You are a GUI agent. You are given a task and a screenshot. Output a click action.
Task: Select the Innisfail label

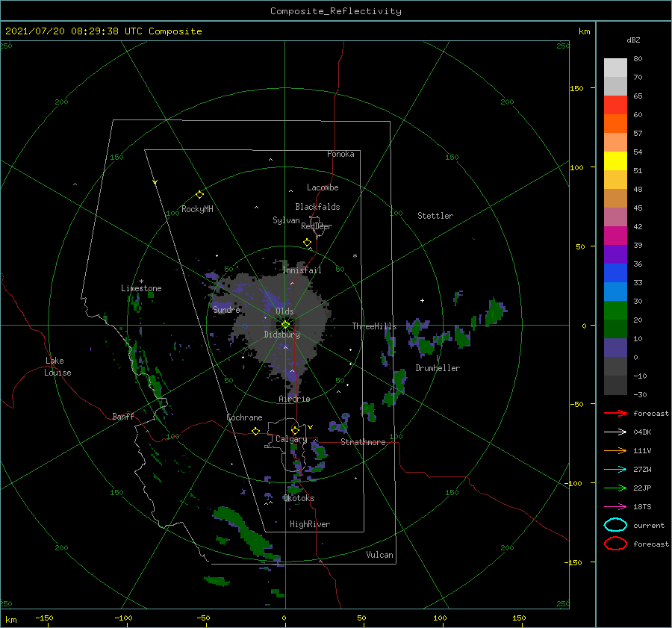(x=302, y=270)
